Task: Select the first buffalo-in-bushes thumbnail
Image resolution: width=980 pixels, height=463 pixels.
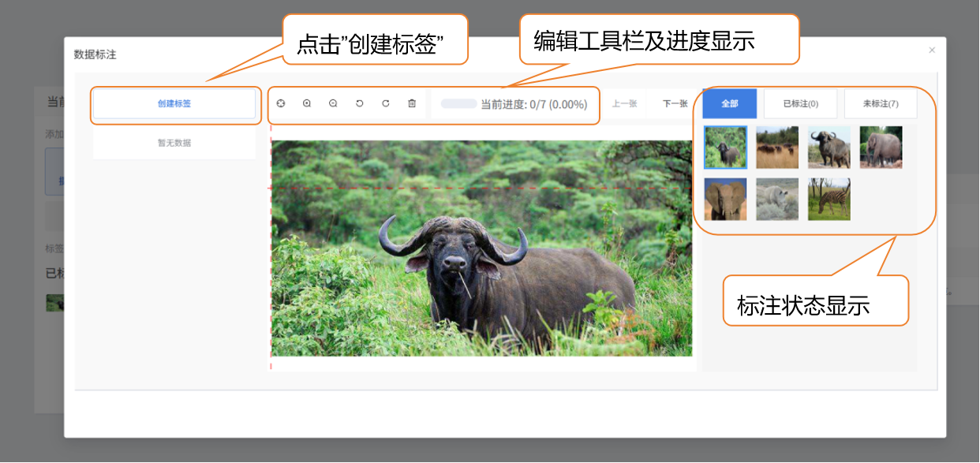Action: click(724, 147)
